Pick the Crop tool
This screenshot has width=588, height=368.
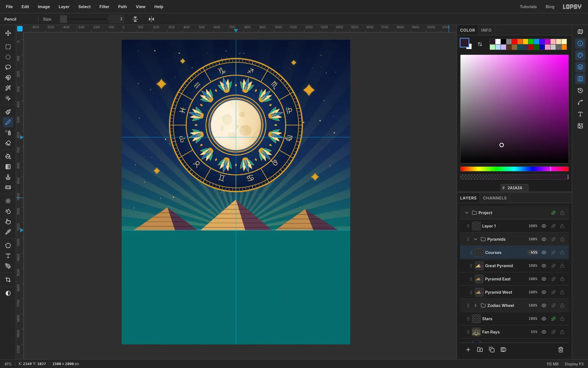[x=8, y=280]
